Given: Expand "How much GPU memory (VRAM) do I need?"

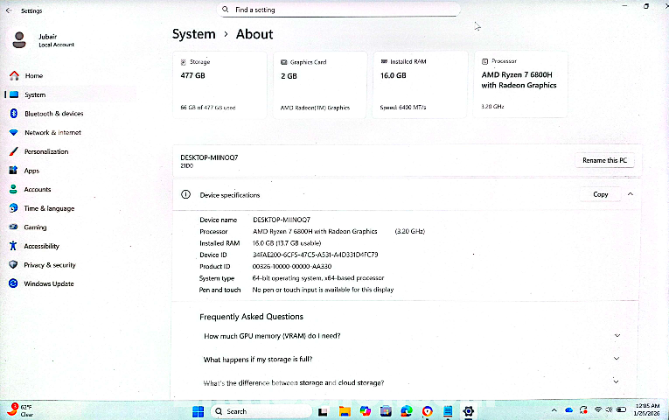Looking at the screenshot, I should point(616,336).
